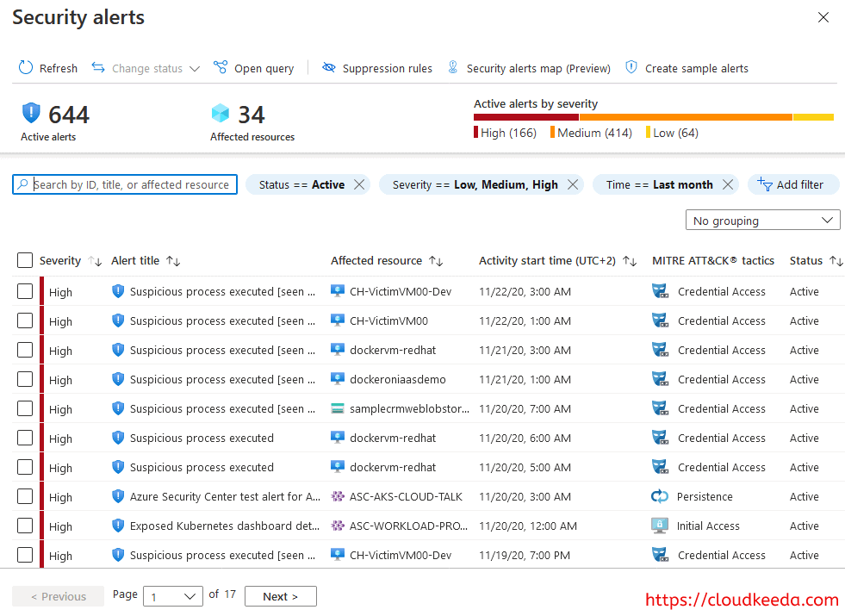This screenshot has width=845, height=616.
Task: Click Credential Access icon for 11/22/20 3:00 AM
Action: (x=660, y=291)
